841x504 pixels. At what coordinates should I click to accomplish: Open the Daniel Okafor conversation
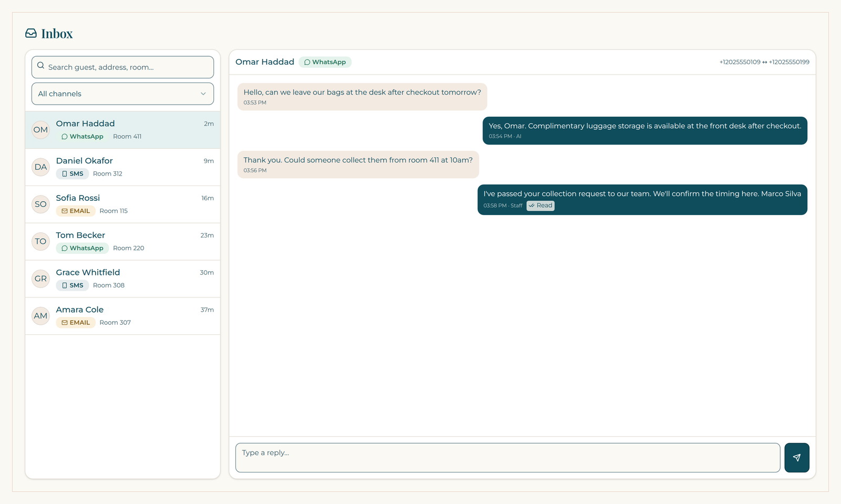point(122,167)
